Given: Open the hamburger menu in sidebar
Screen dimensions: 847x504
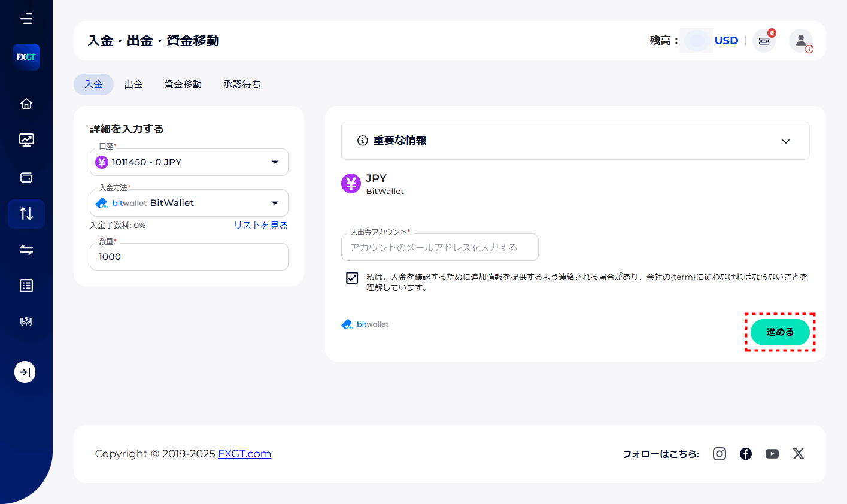Looking at the screenshot, I should [26, 19].
